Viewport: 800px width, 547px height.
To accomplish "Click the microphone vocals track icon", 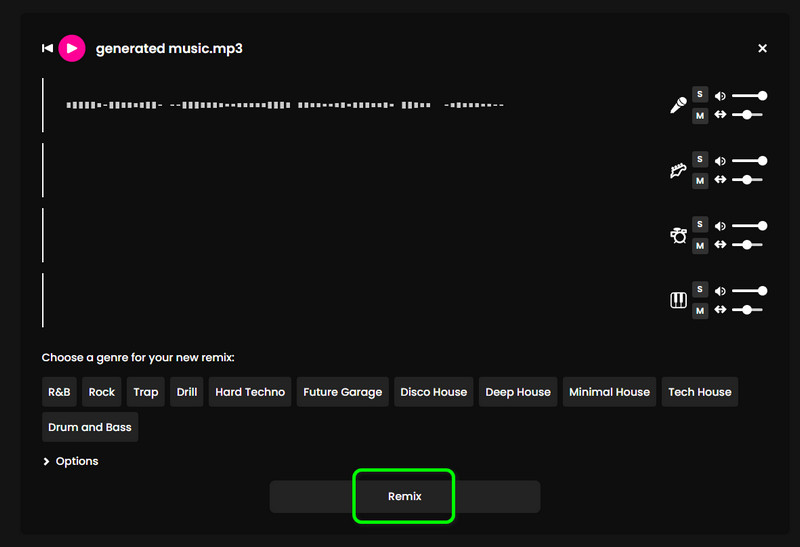I will coord(678,105).
